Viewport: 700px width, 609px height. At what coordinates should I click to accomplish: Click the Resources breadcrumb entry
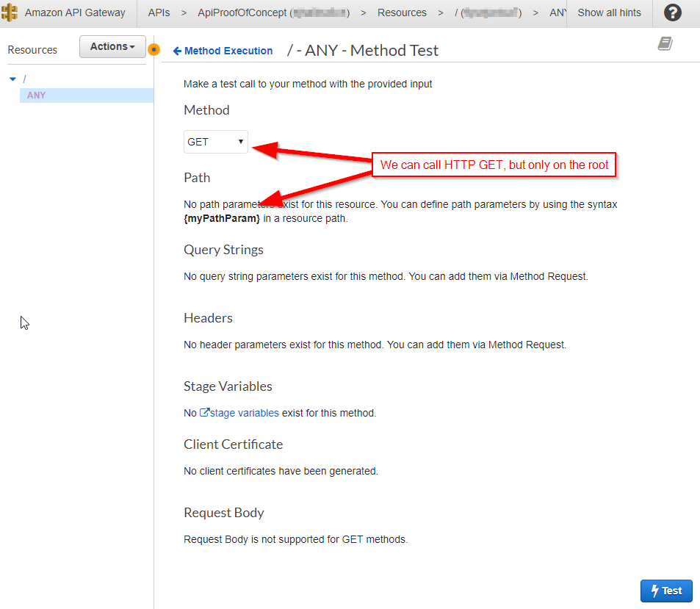coord(402,12)
